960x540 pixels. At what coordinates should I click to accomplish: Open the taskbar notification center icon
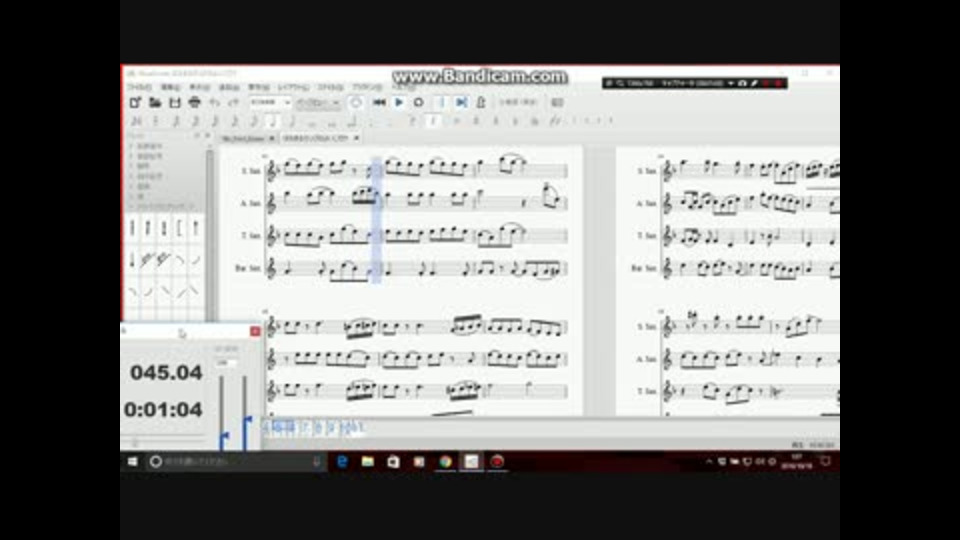pos(825,462)
